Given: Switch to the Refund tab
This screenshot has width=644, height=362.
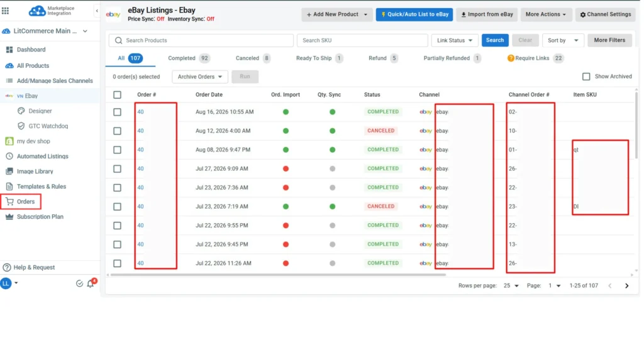Looking at the screenshot, I should [383, 58].
